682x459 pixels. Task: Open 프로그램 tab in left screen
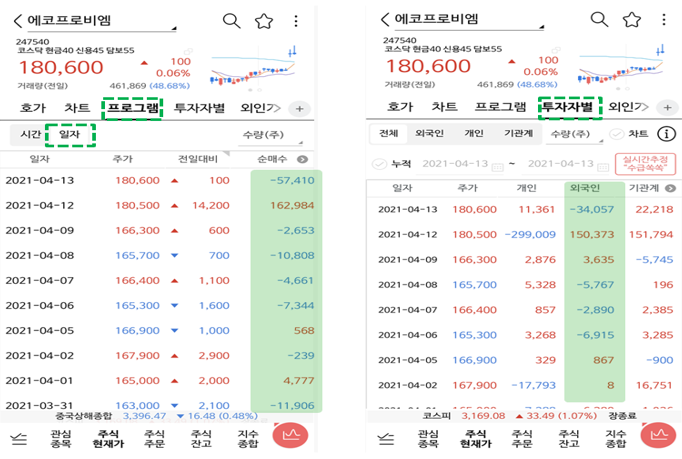[x=133, y=107]
